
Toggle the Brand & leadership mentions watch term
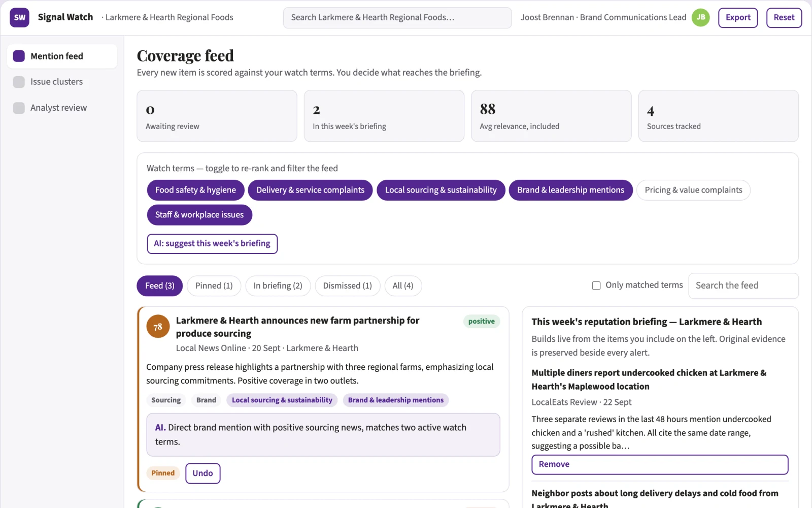click(x=570, y=190)
